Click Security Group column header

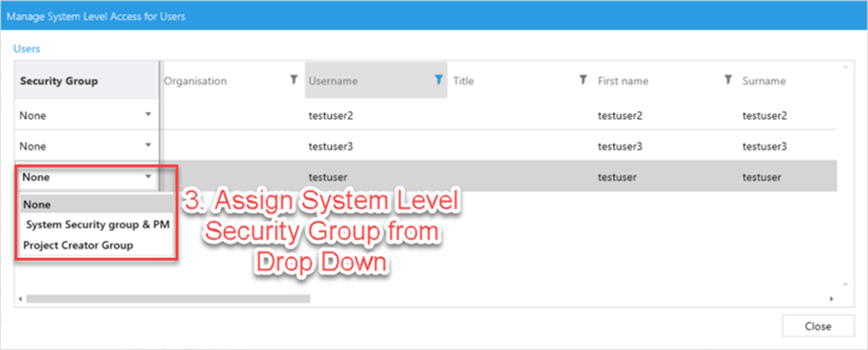tap(87, 81)
